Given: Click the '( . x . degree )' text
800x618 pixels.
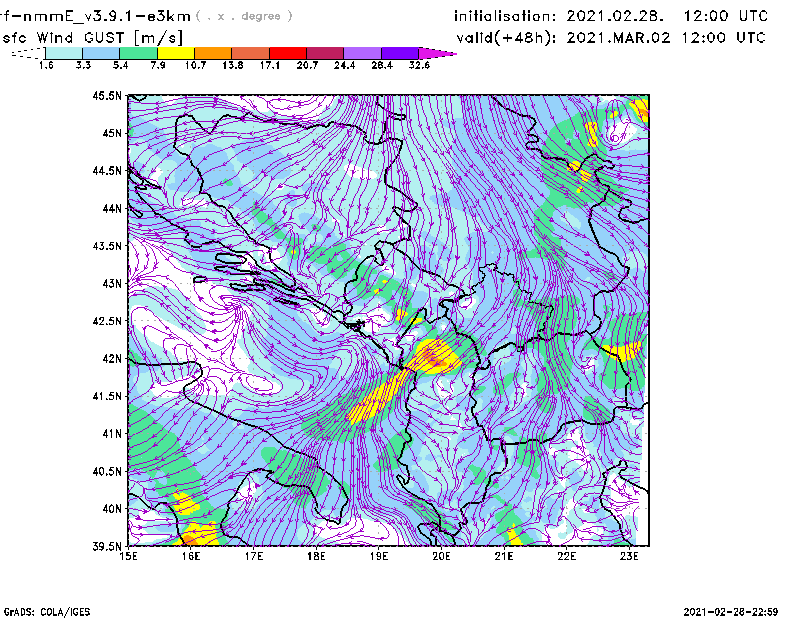Looking at the screenshot, I should point(244,16).
